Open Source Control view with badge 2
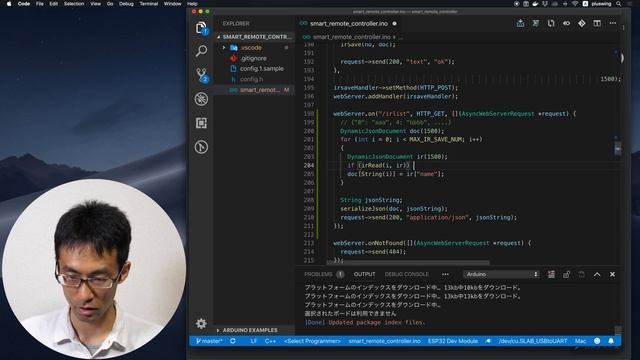The height and width of the screenshot is (360, 640). [x=202, y=75]
